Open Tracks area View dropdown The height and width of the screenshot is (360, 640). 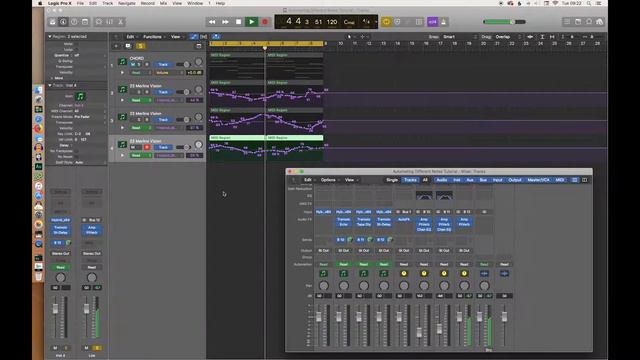pyautogui.click(x=176, y=37)
